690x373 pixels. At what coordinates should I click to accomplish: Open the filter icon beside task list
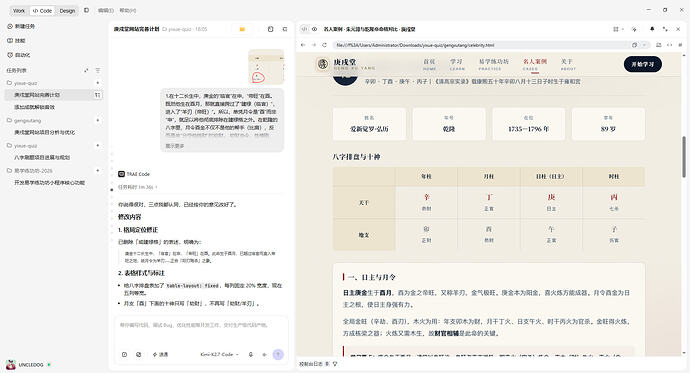(x=98, y=70)
